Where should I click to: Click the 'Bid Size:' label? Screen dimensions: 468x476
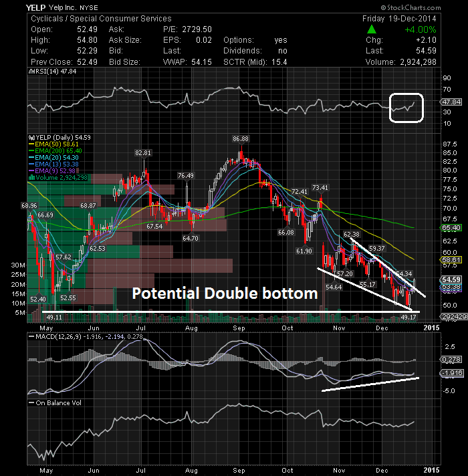pyautogui.click(x=124, y=62)
